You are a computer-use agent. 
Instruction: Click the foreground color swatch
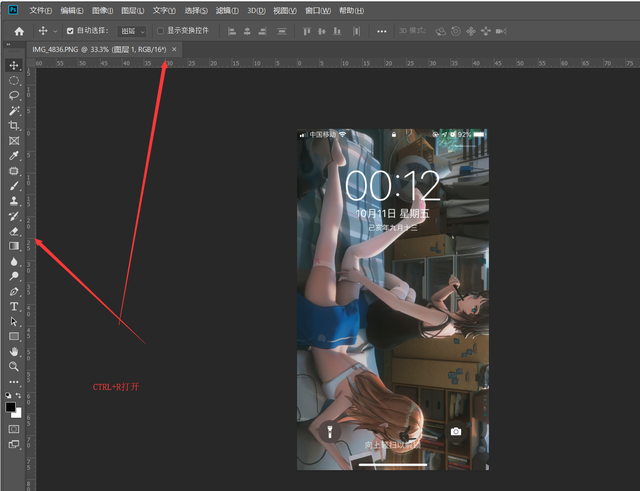(x=11, y=407)
